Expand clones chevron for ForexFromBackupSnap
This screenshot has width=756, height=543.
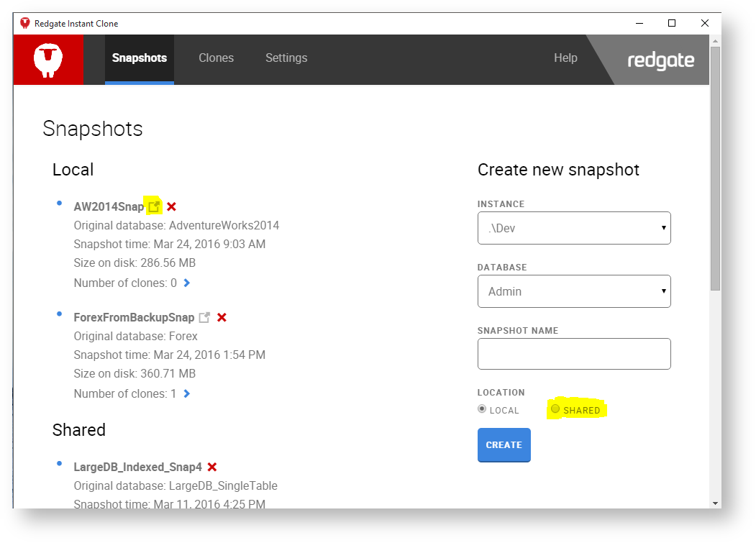click(x=187, y=394)
